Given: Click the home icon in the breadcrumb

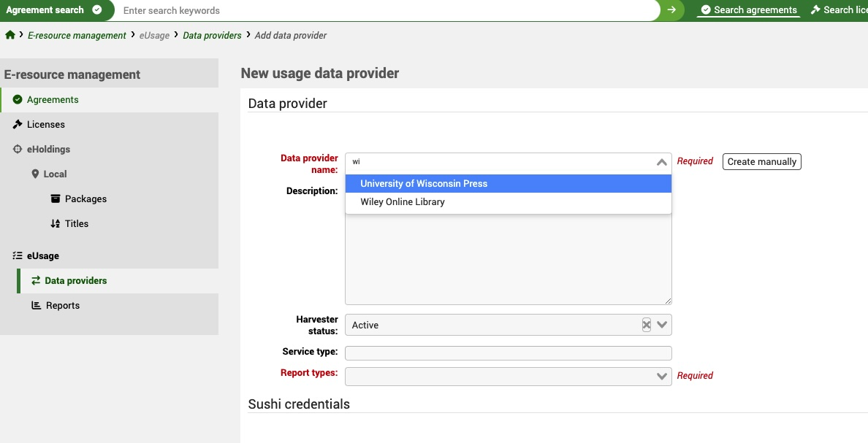Looking at the screenshot, I should tap(10, 34).
